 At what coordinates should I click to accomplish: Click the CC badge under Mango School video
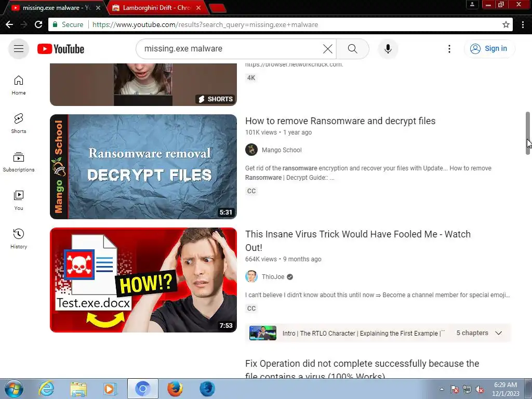[251, 191]
